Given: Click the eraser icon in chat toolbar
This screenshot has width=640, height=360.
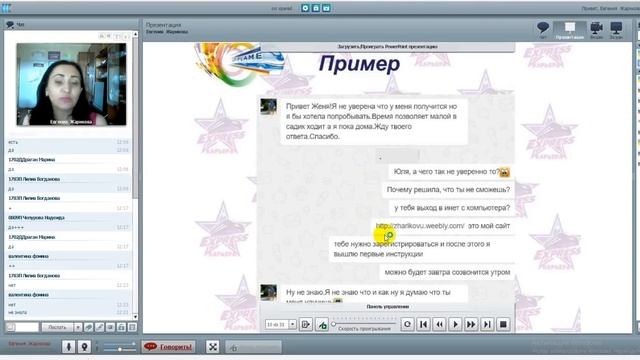Looking at the screenshot, I should pyautogui.click(x=89, y=327).
